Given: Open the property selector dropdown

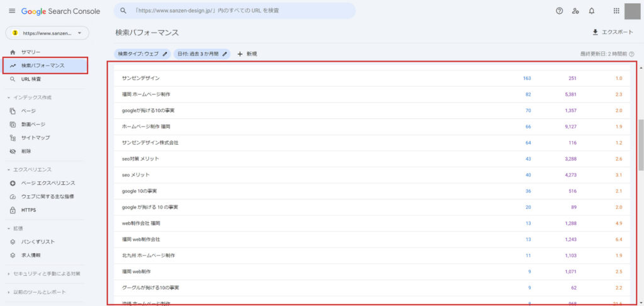Looking at the screenshot, I should click(x=47, y=33).
